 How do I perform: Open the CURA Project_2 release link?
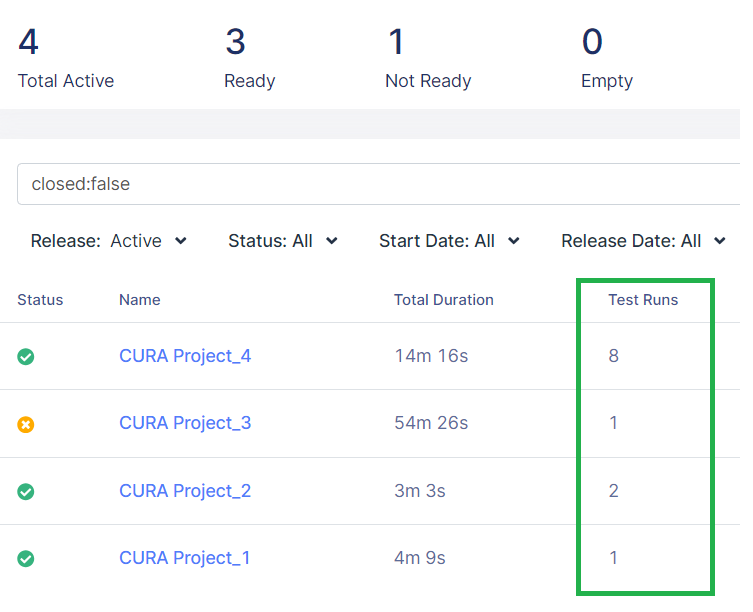pos(185,491)
